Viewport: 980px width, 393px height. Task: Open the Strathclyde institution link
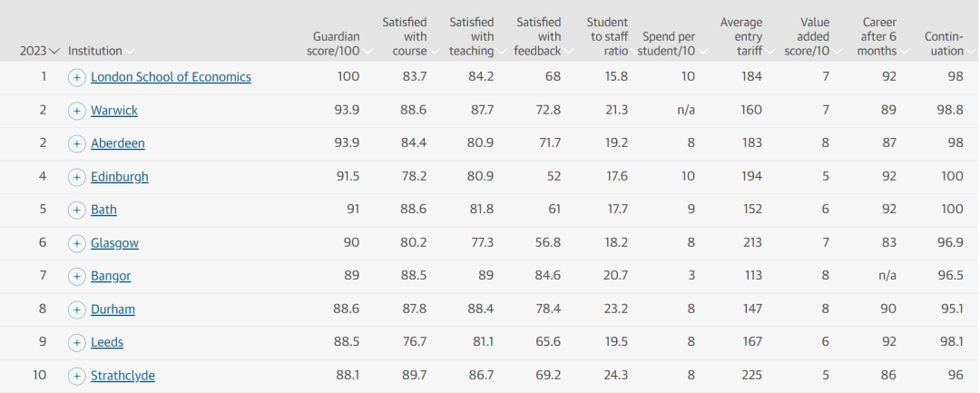pyautogui.click(x=122, y=376)
